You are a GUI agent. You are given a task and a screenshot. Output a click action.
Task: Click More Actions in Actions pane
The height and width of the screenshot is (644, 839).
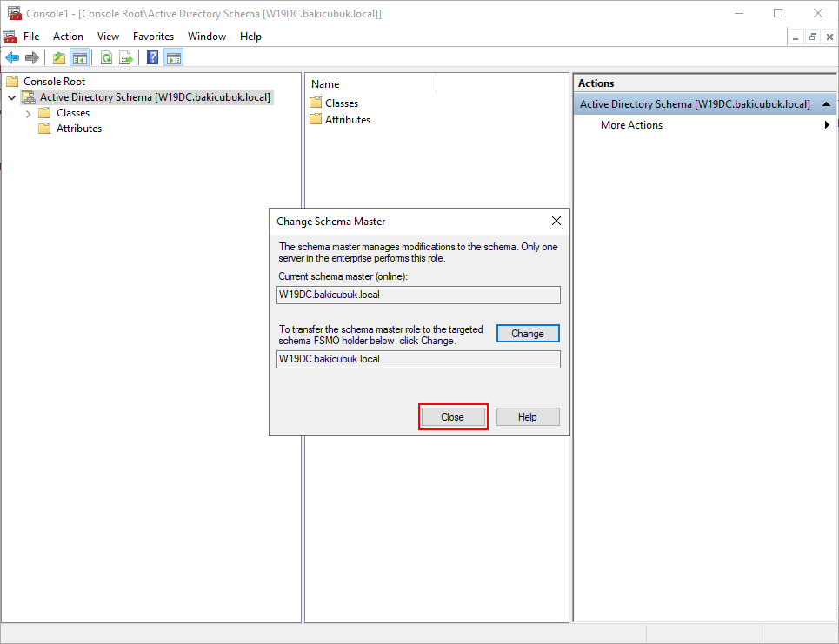pos(631,124)
